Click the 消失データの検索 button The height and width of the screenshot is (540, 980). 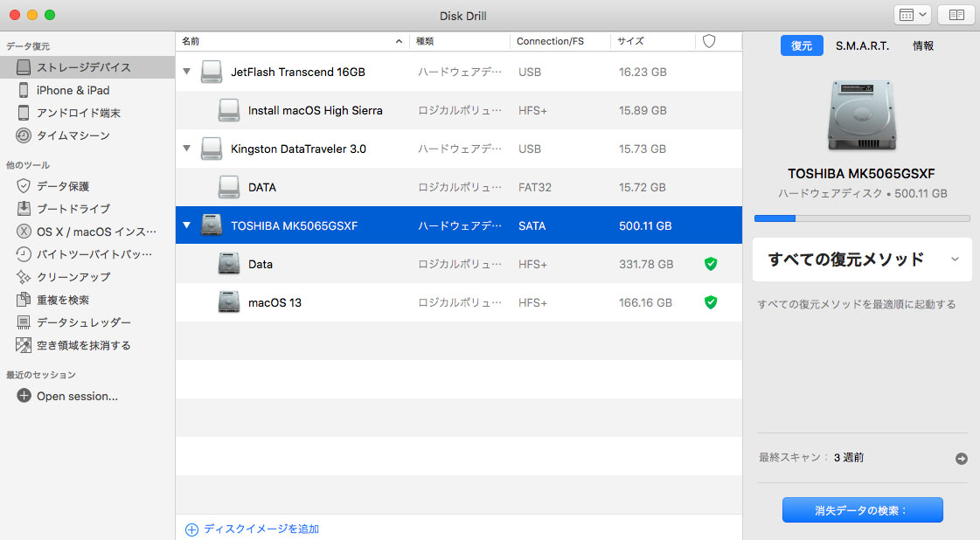pos(862,509)
